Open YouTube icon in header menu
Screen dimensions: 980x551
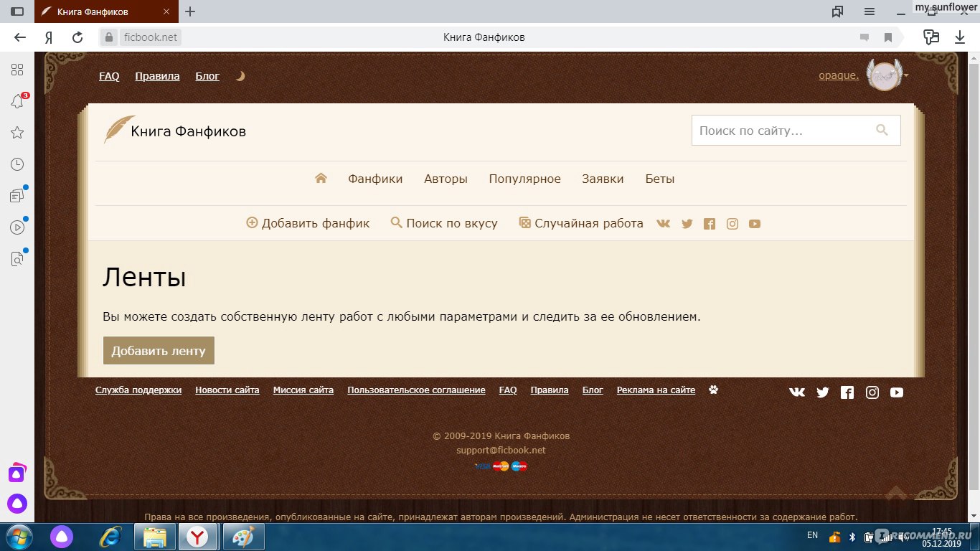point(755,224)
